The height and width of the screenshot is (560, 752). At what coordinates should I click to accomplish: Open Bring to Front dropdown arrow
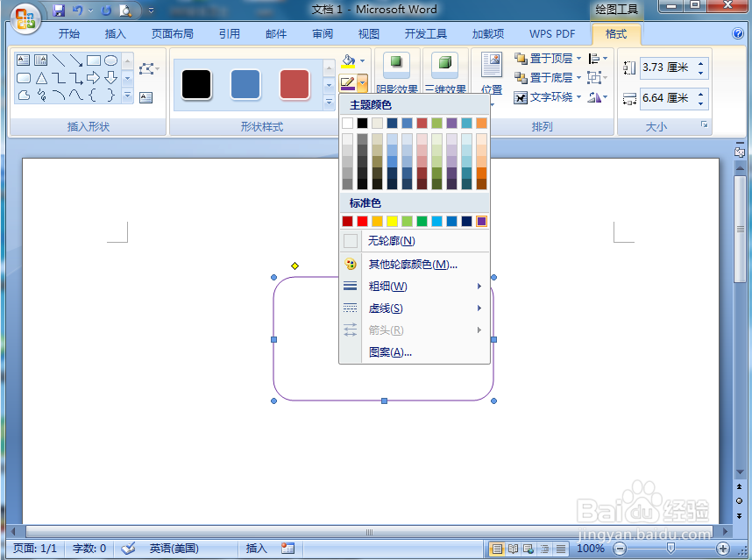tap(578, 59)
